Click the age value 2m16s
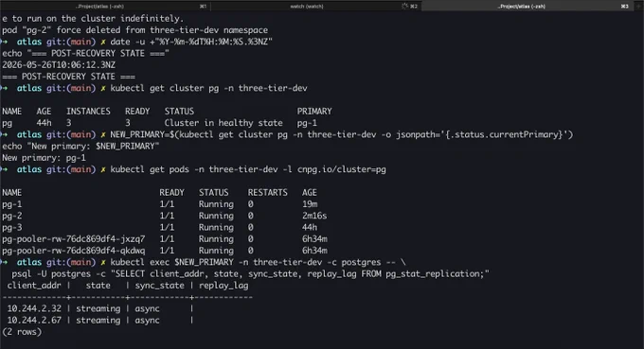644x349 pixels. coord(314,216)
